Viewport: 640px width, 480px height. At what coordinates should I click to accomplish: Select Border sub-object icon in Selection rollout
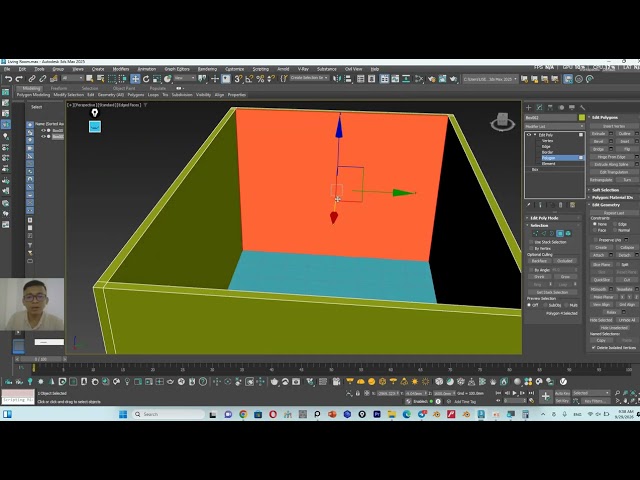pos(552,233)
